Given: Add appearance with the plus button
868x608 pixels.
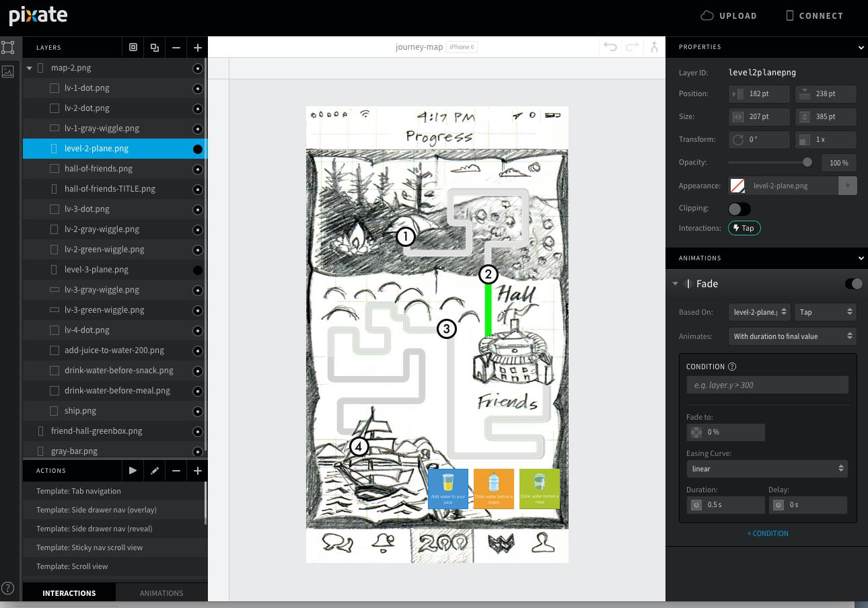Looking at the screenshot, I should (848, 186).
